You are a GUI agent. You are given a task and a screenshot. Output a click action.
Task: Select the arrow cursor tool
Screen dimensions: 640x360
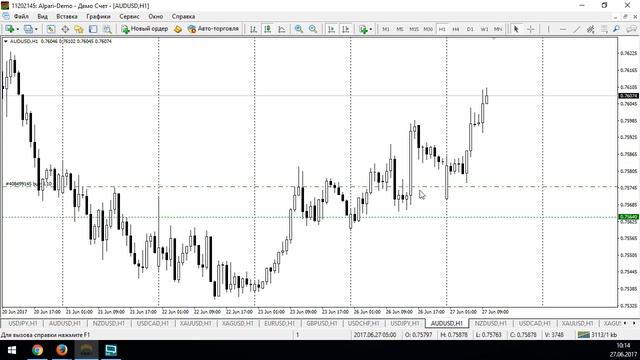[x=516, y=29]
